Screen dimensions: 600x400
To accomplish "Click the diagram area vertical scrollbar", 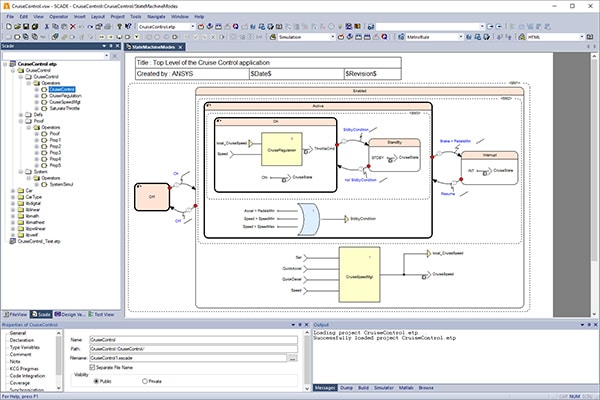I will [x=594, y=184].
